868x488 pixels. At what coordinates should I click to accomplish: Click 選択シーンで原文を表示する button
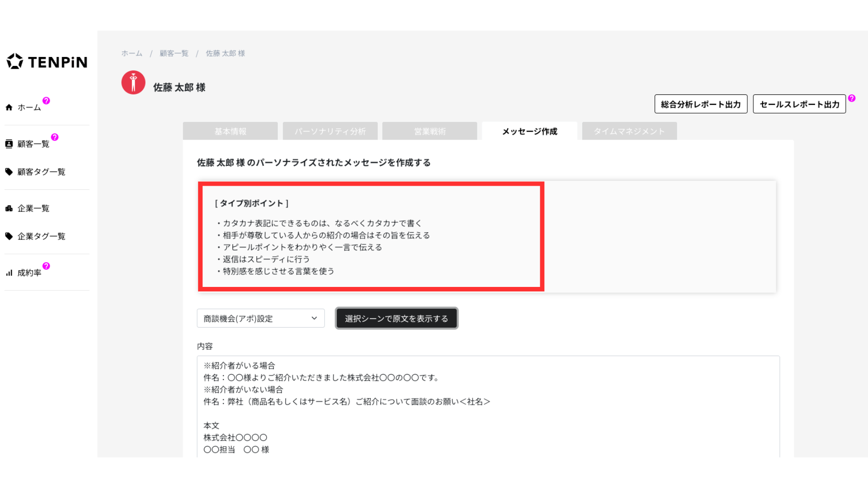(x=396, y=319)
